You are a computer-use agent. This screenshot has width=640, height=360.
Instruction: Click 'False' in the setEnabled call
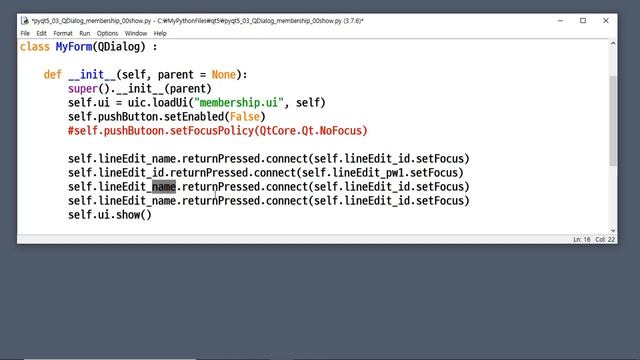click(245, 117)
